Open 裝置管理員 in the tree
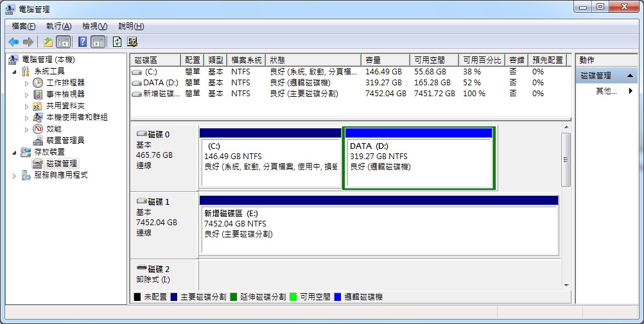 pos(65,141)
